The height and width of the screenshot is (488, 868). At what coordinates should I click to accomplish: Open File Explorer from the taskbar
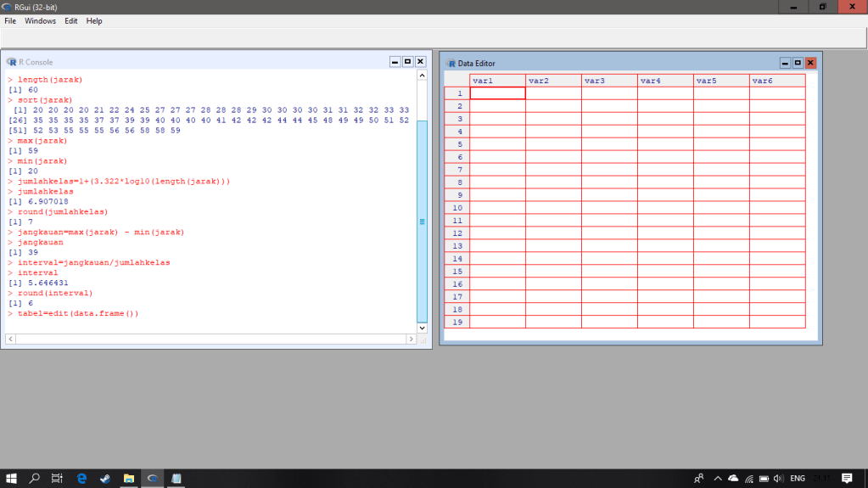[x=129, y=479]
